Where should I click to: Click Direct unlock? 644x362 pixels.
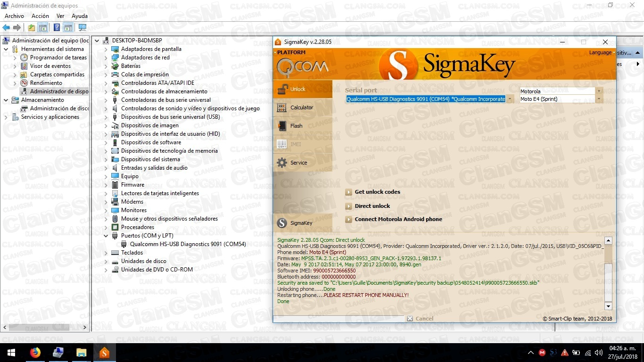(372, 206)
